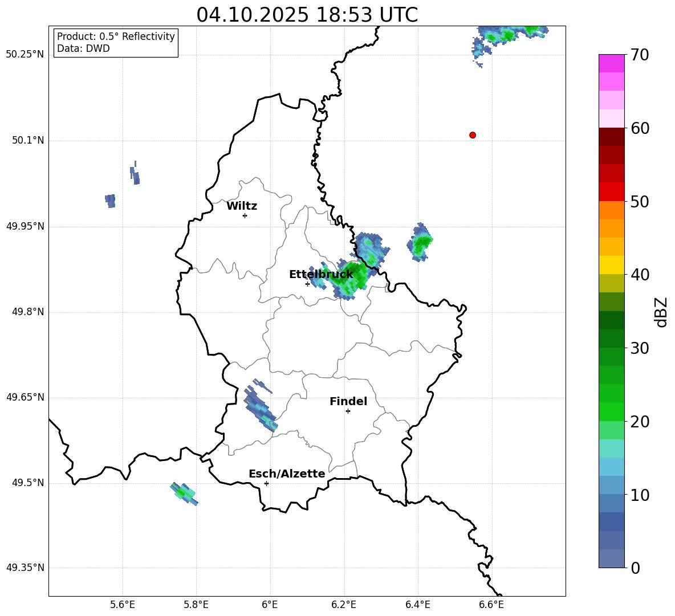Click the 04.10.2025 18:53 UTC title
The image size is (675, 616).
tap(307, 15)
